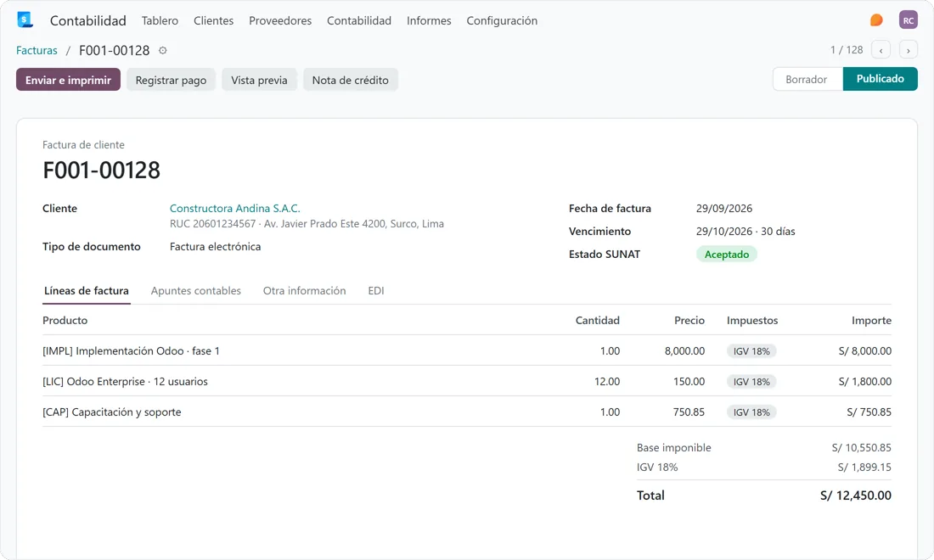Click the large F001-00128 invoice title
The image size is (934, 560).
(101, 171)
